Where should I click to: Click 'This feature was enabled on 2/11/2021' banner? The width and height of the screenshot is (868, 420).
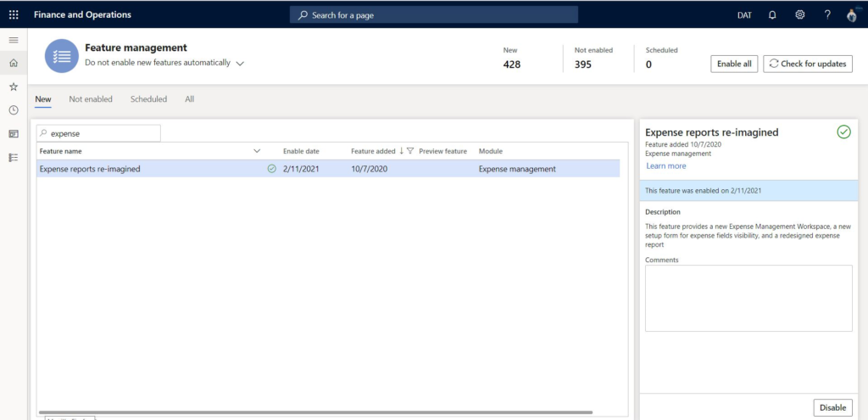point(748,190)
